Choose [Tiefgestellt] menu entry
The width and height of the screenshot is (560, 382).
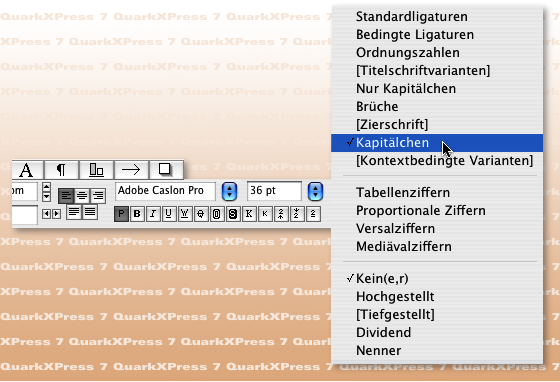click(x=437, y=315)
